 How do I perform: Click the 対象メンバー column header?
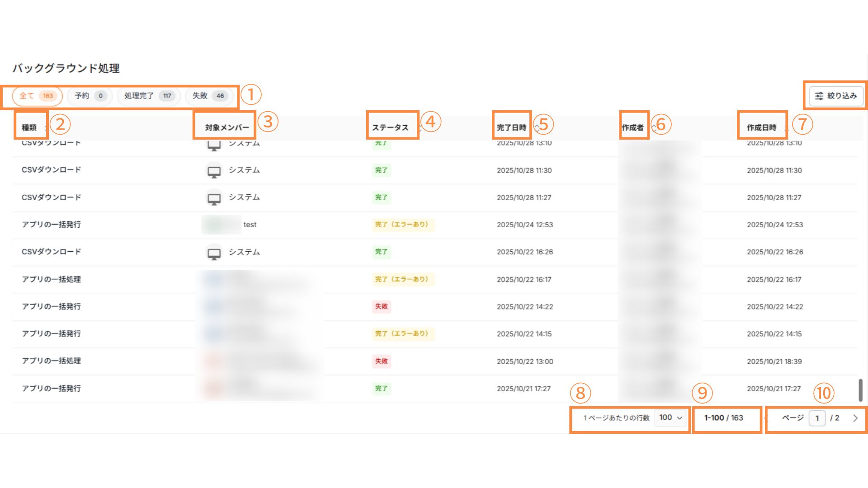coord(227,127)
